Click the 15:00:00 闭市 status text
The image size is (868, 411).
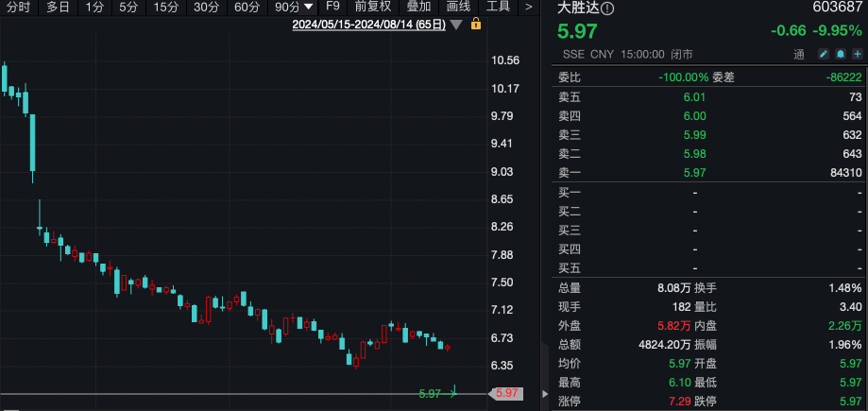click(x=656, y=54)
